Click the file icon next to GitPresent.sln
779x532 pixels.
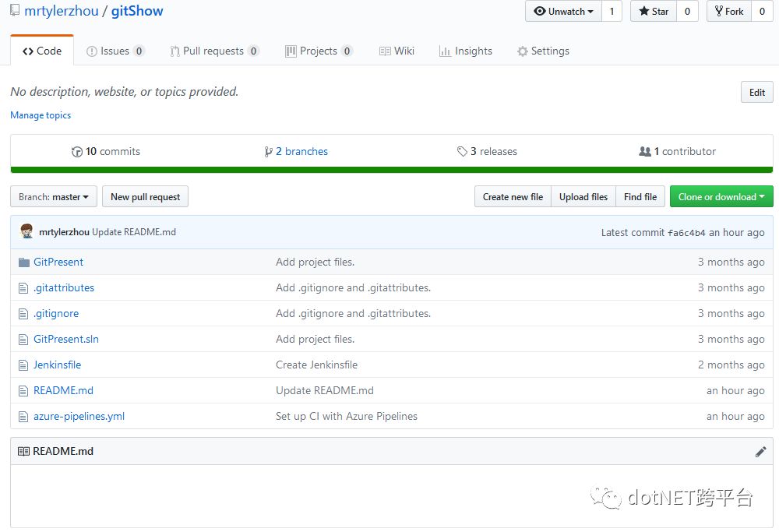point(23,340)
